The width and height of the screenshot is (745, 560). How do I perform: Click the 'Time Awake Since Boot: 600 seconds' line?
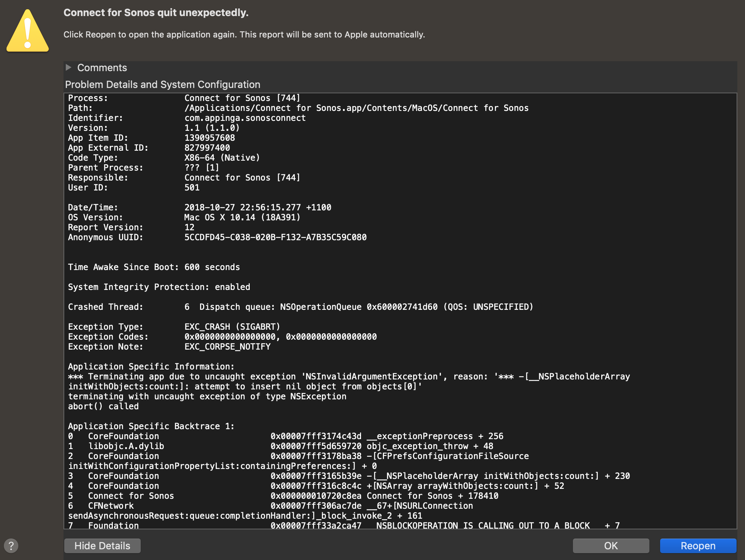154,267
